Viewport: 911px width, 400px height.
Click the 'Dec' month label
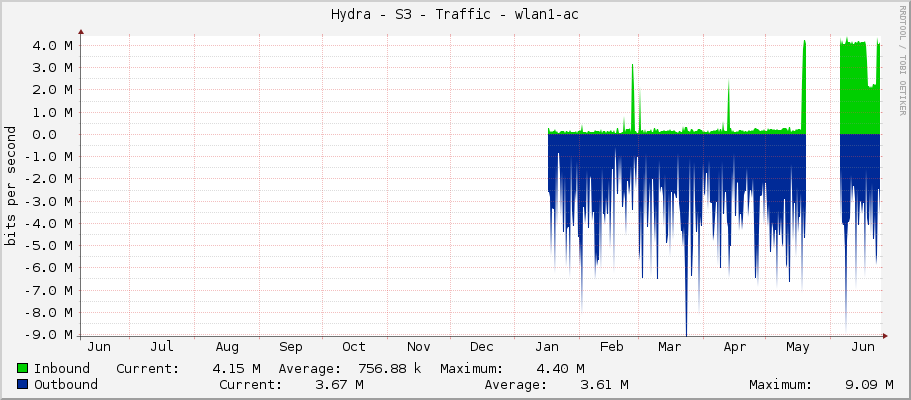point(482,347)
